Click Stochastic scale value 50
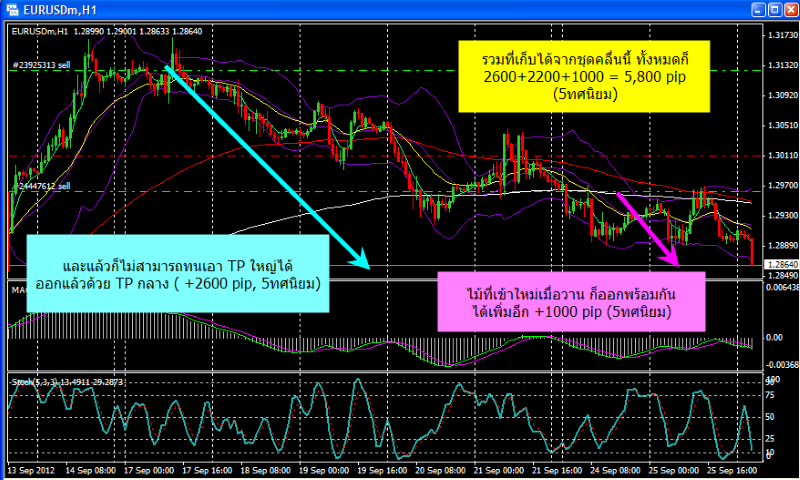The width and height of the screenshot is (800, 480). [x=770, y=417]
